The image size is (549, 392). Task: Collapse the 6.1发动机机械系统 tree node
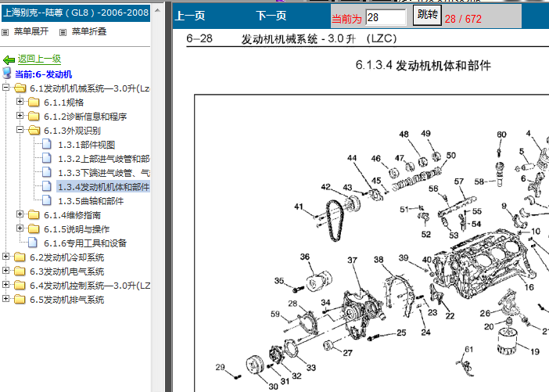pyautogui.click(x=5, y=87)
